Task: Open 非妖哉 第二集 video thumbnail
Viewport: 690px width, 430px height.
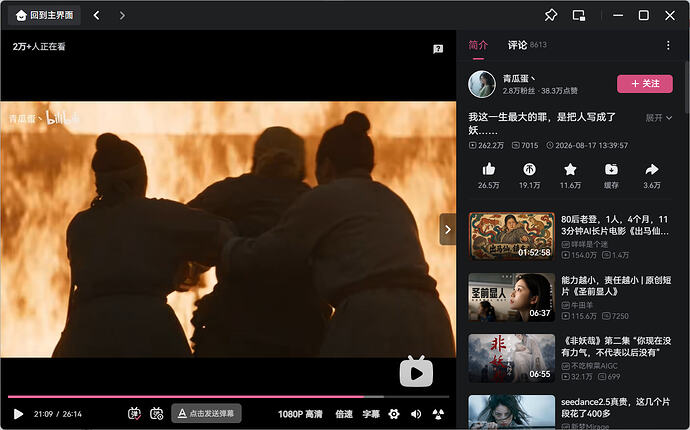Action: click(512, 358)
